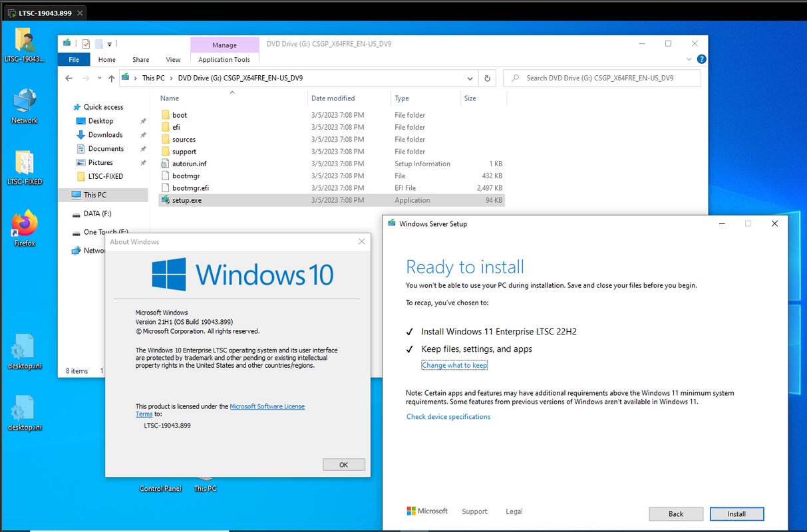Select This PC in the navigation pane
Image resolution: width=807 pixels, height=532 pixels.
click(x=103, y=195)
